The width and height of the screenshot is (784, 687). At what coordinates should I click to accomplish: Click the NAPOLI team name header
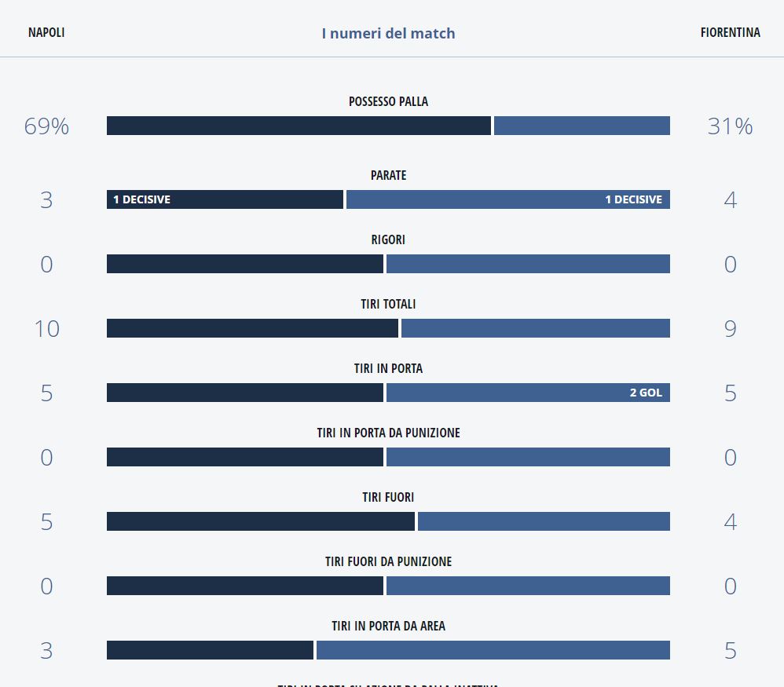point(46,33)
